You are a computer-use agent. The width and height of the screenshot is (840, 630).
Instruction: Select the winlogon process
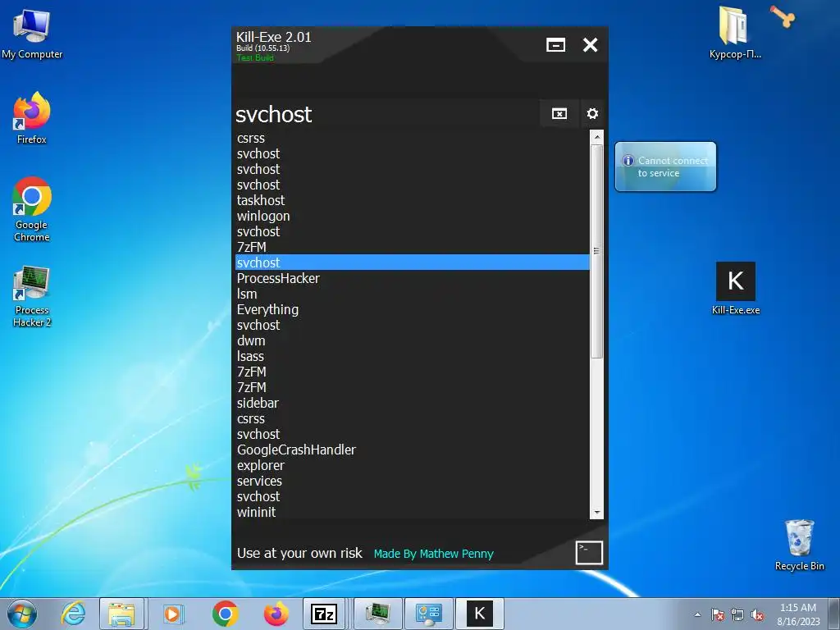[x=412, y=216]
